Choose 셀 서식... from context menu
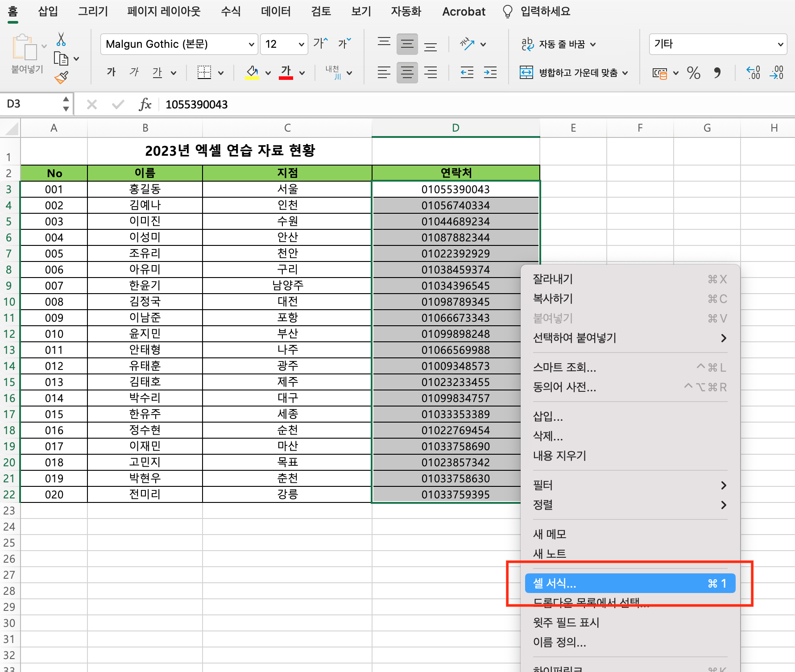Image resolution: width=795 pixels, height=672 pixels. click(x=630, y=583)
